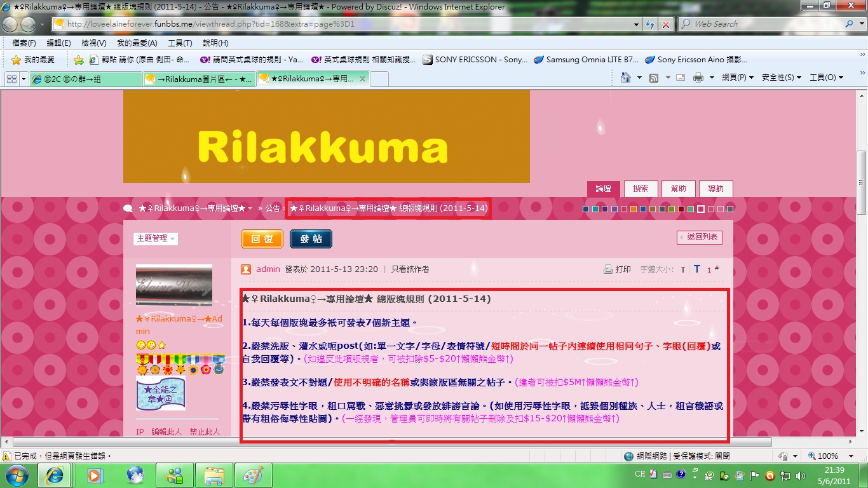Switch to the 2C 群組 browser tab

click(85, 79)
